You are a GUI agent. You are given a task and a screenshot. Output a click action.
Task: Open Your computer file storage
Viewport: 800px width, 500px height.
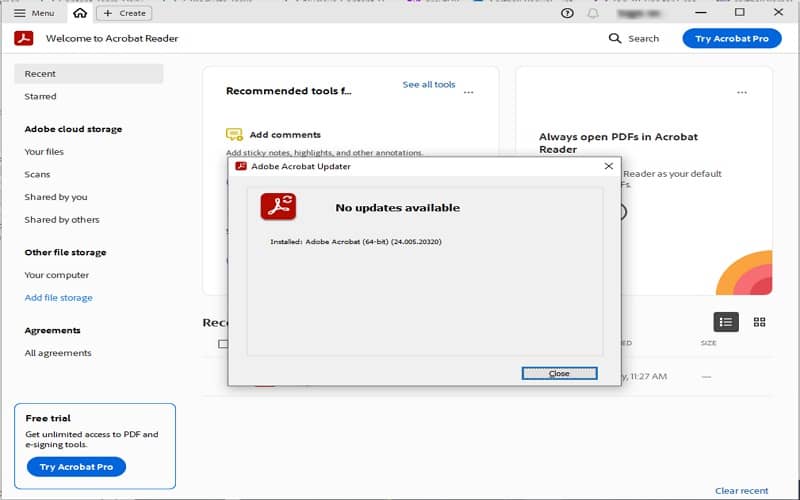[57, 275]
